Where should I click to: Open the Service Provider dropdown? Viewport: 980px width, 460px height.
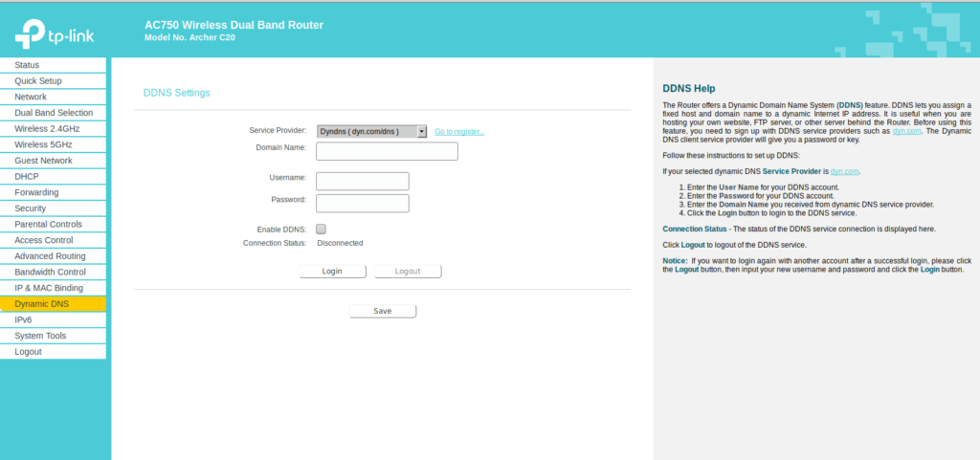(x=371, y=131)
